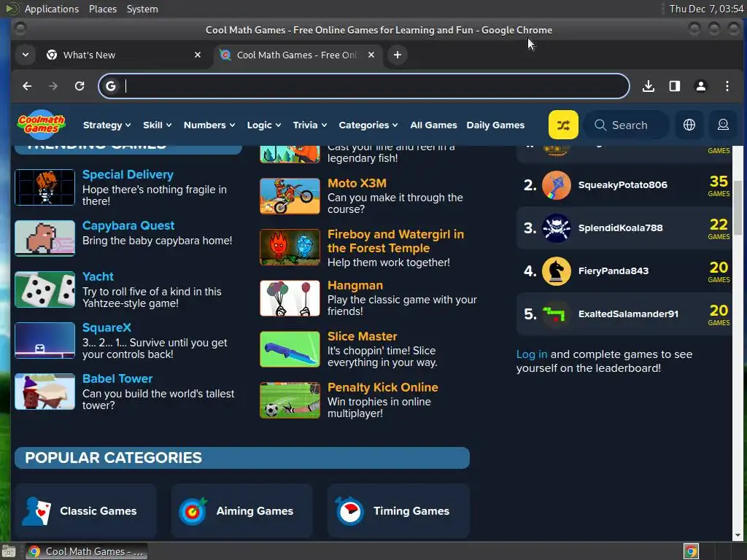Click ExaltedSalamander91 snake avatar
The image size is (747, 560).
point(556,314)
